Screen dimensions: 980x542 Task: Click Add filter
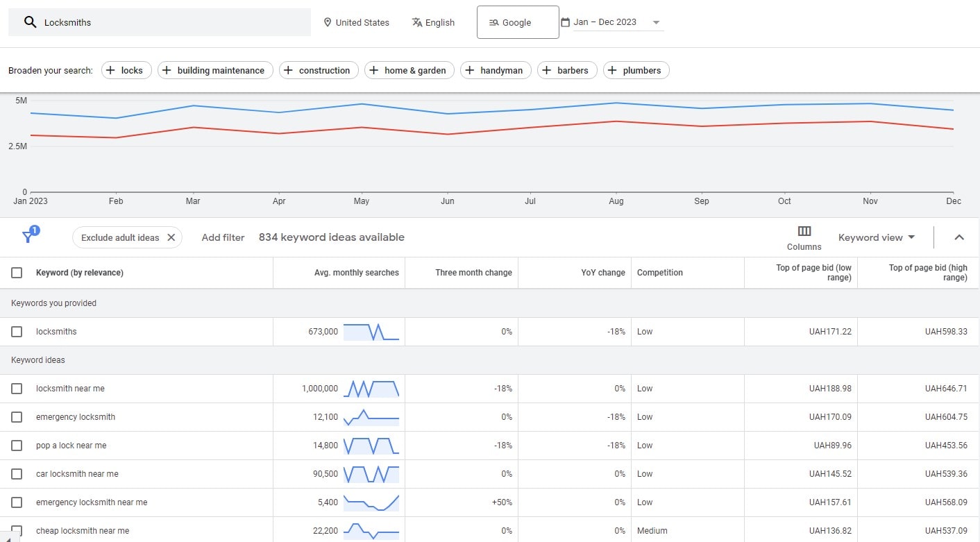point(223,237)
